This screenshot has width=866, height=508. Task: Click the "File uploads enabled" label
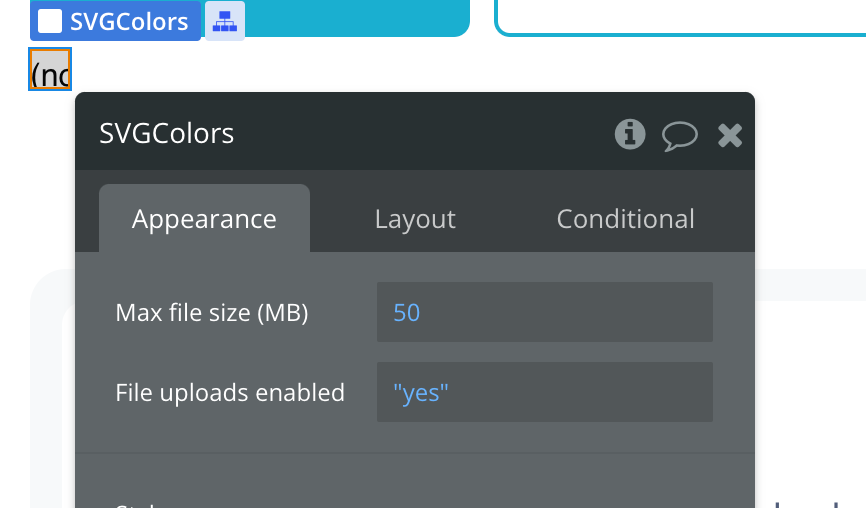point(230,393)
